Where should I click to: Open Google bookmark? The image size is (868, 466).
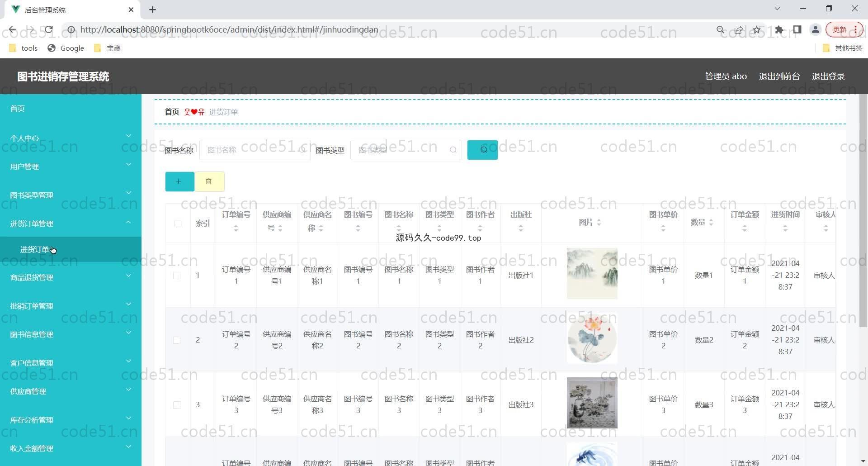pyautogui.click(x=66, y=48)
